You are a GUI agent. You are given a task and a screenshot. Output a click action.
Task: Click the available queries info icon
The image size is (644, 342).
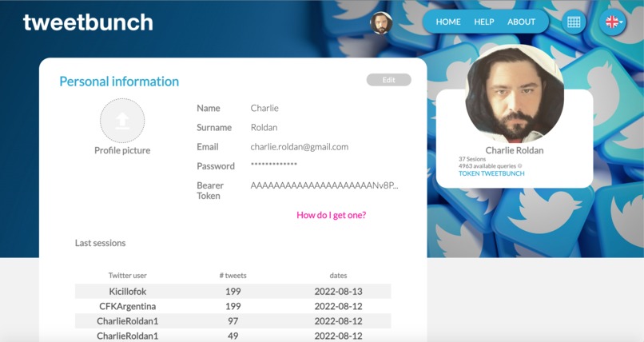519,166
